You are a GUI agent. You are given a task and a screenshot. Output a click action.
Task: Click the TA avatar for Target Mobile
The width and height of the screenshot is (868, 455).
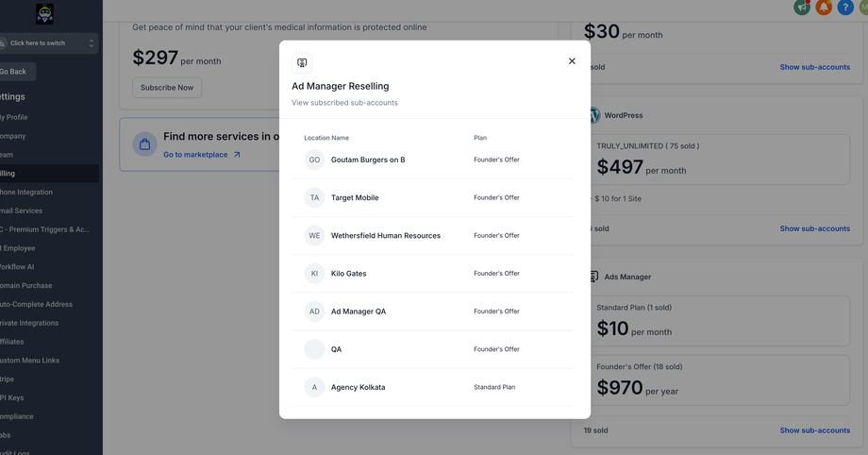[x=314, y=197]
